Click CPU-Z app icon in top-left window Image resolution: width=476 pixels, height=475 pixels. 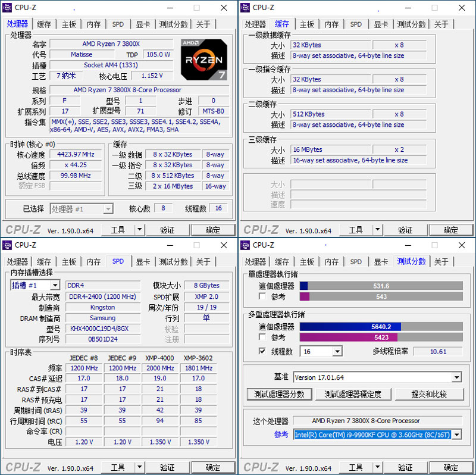pos(7,8)
